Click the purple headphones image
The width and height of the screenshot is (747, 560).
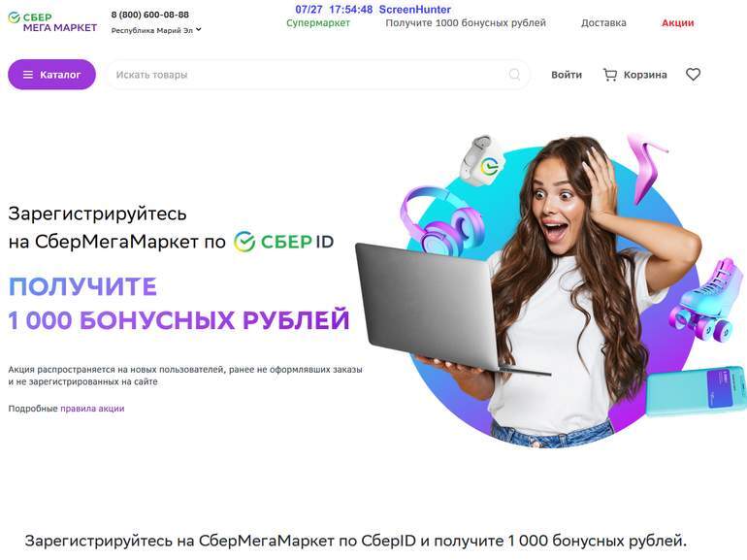(440, 220)
